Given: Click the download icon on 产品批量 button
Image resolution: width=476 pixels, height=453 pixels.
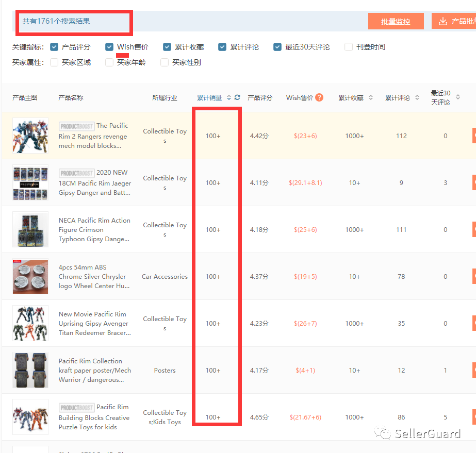Looking at the screenshot, I should 443,21.
